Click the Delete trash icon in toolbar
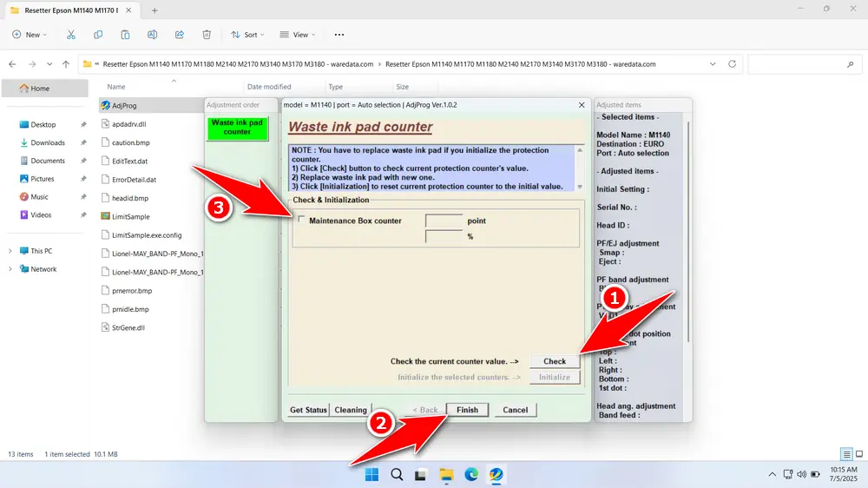Screen dimensions: 868x488 [207, 35]
